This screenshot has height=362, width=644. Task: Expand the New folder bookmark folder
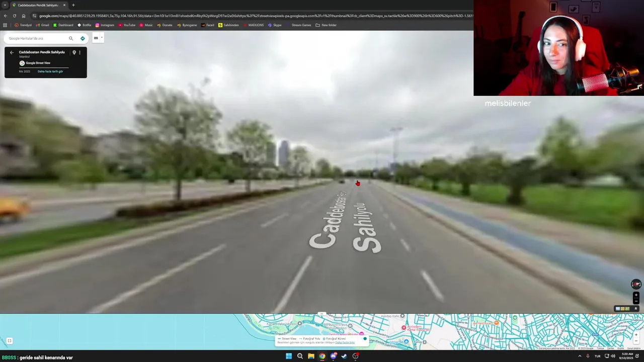(326, 25)
